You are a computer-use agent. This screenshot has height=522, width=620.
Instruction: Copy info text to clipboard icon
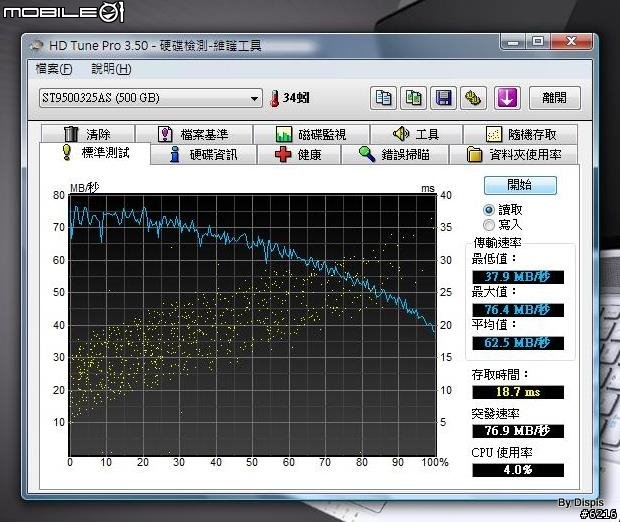(383, 98)
